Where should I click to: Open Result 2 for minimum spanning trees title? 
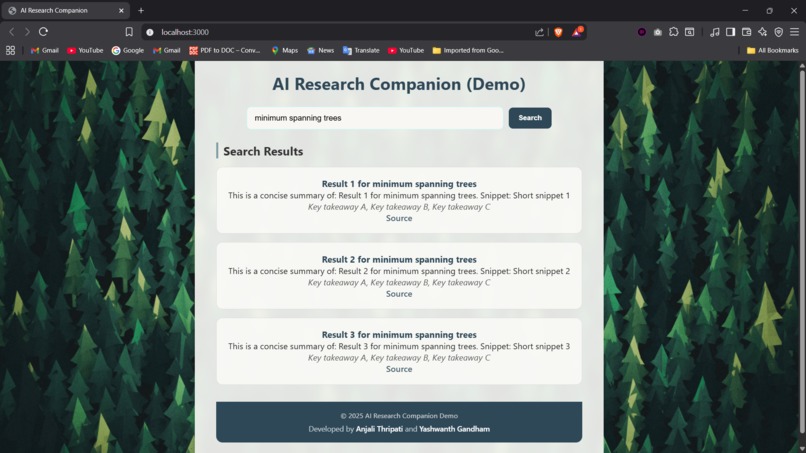pyautogui.click(x=399, y=259)
